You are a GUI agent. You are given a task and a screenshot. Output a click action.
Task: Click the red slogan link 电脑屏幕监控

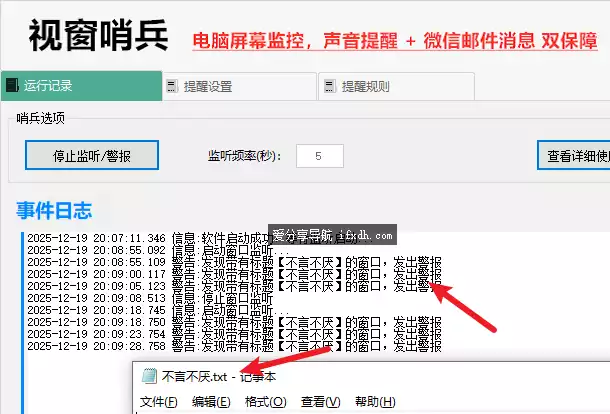[394, 41]
